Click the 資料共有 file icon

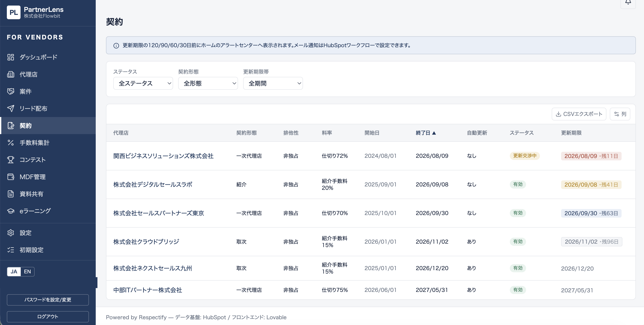(x=10, y=194)
